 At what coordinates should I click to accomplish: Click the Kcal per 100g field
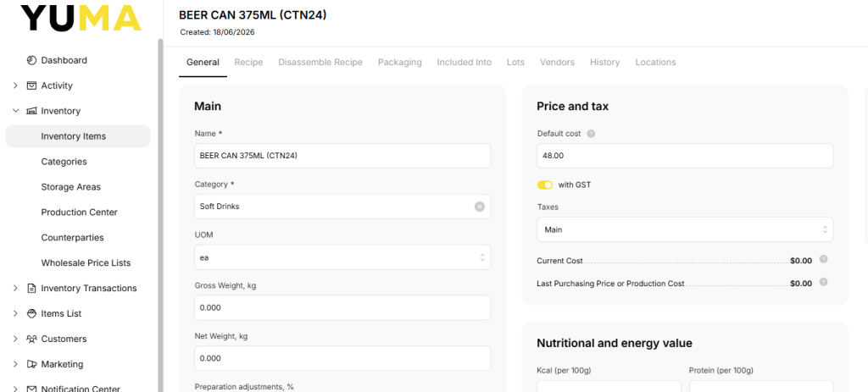point(609,386)
